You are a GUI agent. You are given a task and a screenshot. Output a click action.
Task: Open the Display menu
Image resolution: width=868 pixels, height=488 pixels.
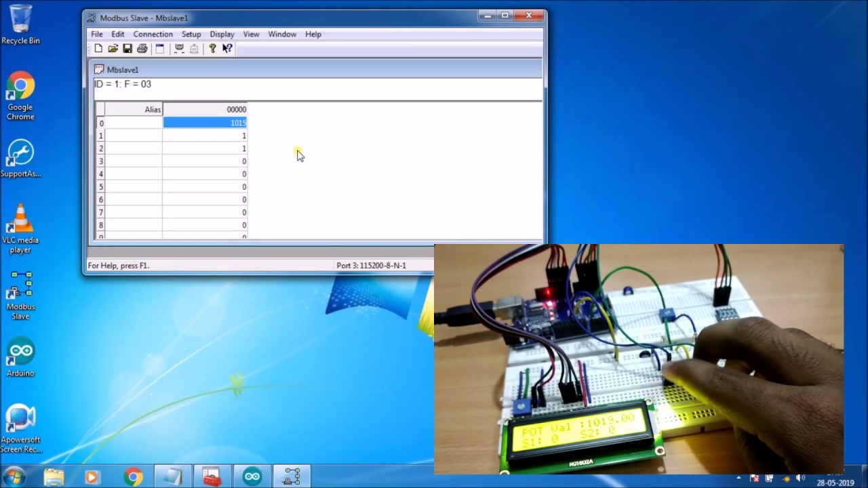point(222,34)
